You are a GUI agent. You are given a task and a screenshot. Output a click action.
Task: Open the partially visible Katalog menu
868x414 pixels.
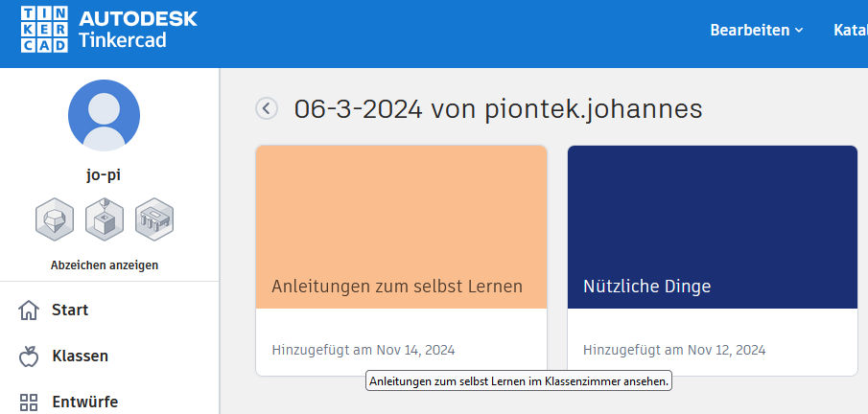click(x=850, y=30)
